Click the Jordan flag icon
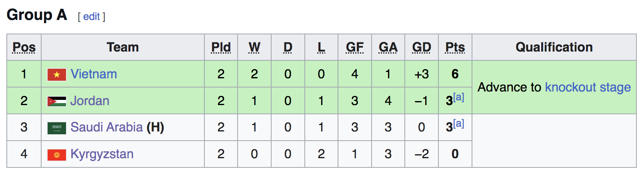The image size is (644, 179). (57, 101)
